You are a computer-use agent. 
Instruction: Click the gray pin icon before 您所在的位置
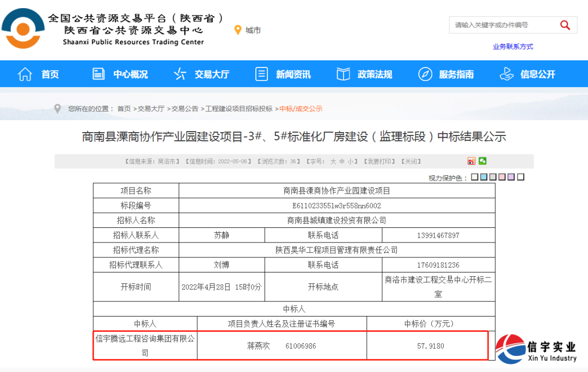click(x=57, y=108)
